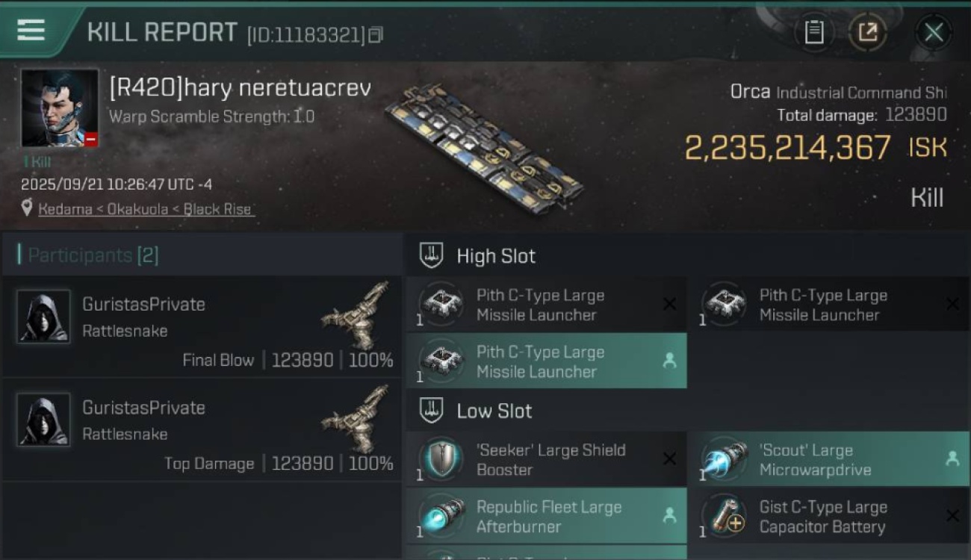Image resolution: width=971 pixels, height=560 pixels.
Task: View hary neretuacrev's pilot portrait
Action: pyautogui.click(x=60, y=108)
